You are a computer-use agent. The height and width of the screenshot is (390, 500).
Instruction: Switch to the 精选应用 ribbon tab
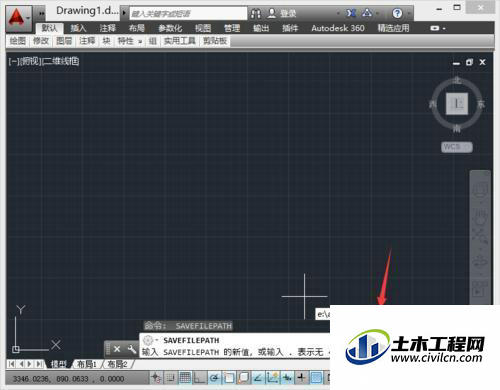click(x=393, y=28)
